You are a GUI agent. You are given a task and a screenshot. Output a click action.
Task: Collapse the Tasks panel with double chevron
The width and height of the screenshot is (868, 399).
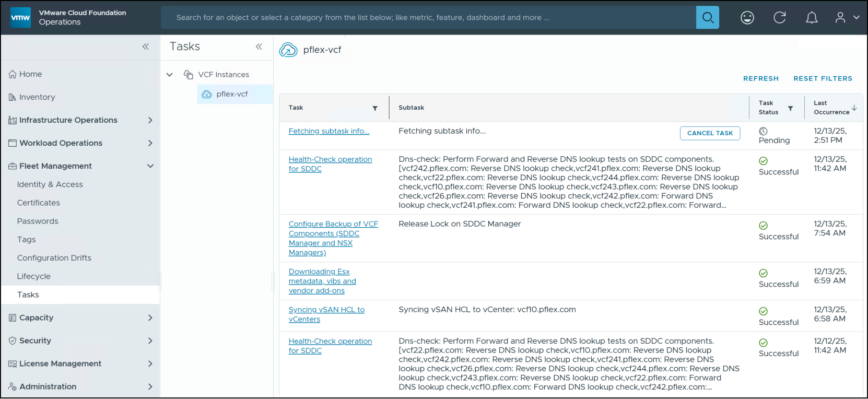[259, 46]
